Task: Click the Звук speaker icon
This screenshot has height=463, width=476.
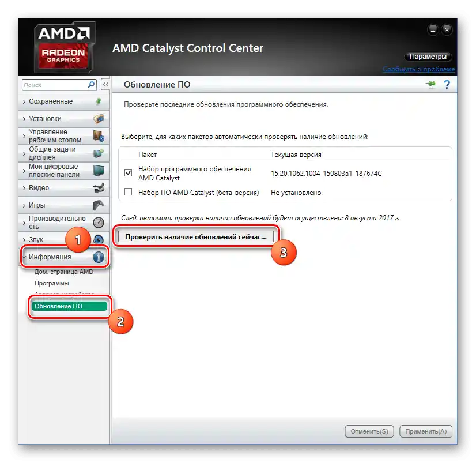Action: [99, 240]
